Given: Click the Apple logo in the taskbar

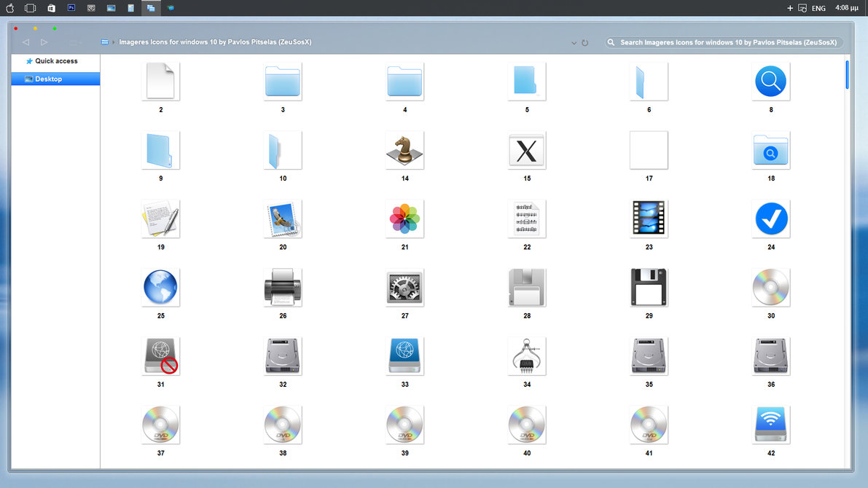Looking at the screenshot, I should (x=9, y=7).
